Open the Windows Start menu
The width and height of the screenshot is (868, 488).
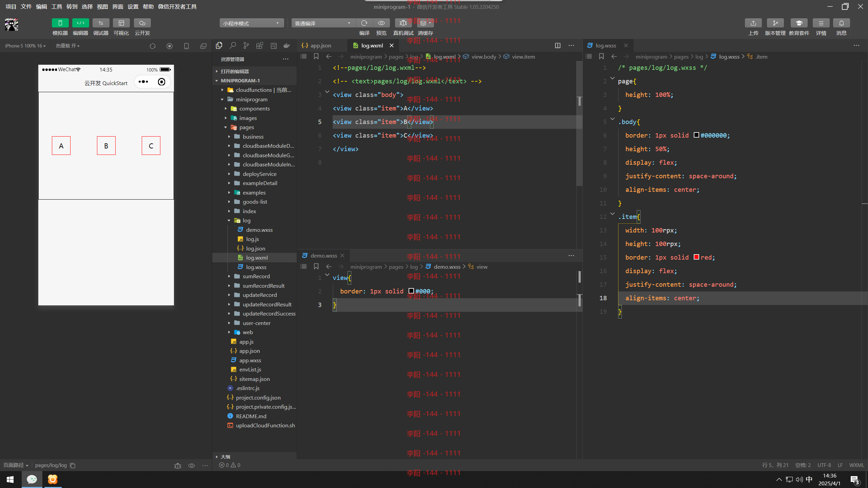point(10,479)
